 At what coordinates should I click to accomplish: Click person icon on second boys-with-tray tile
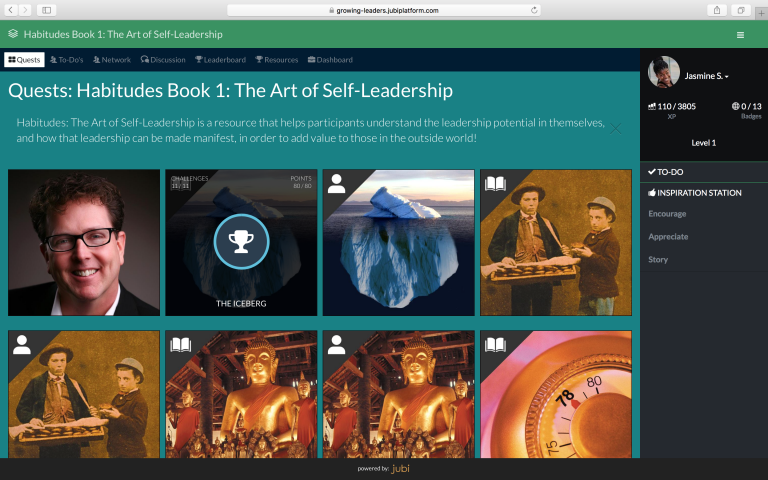22,345
